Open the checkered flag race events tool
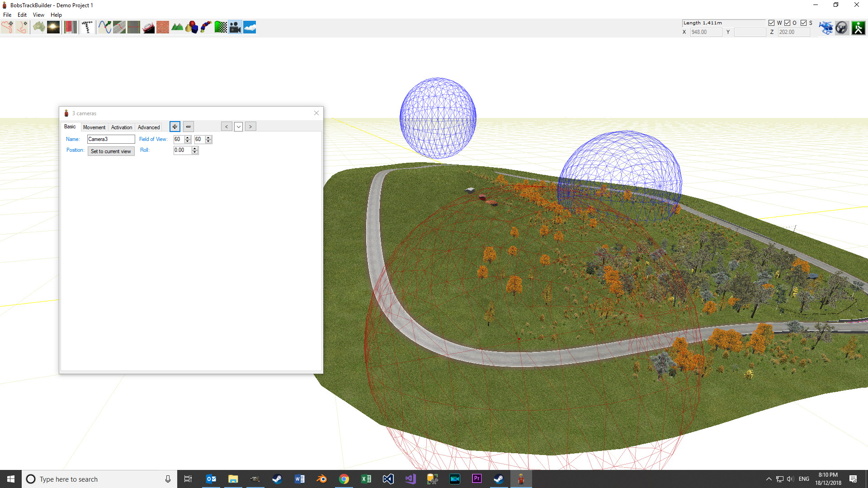This screenshot has height=488, width=868. point(221,27)
